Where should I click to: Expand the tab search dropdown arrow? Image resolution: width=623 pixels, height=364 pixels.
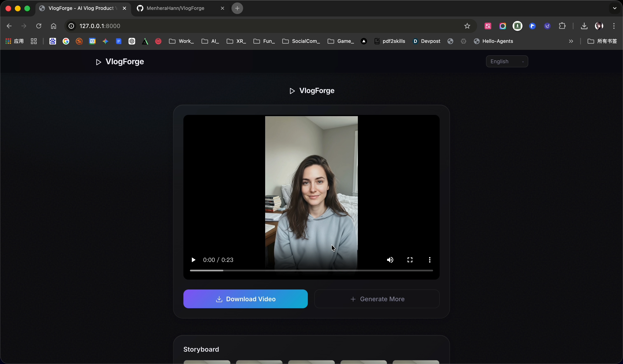[x=615, y=8]
